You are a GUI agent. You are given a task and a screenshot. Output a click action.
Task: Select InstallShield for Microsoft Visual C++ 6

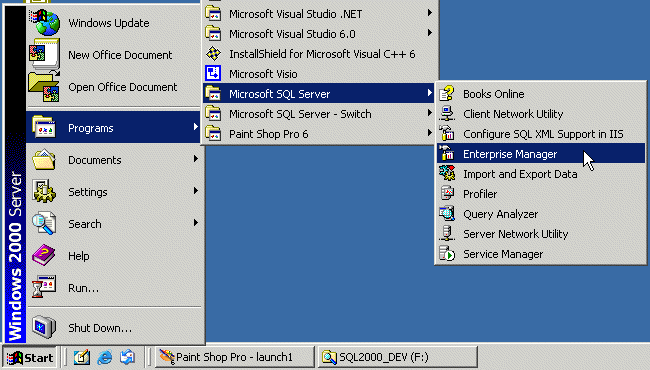click(x=319, y=53)
